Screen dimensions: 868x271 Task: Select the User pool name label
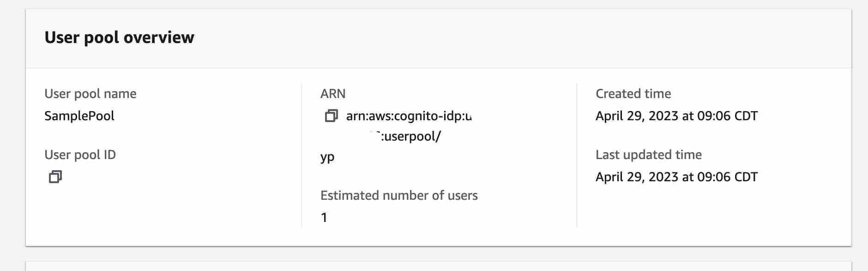tap(90, 93)
